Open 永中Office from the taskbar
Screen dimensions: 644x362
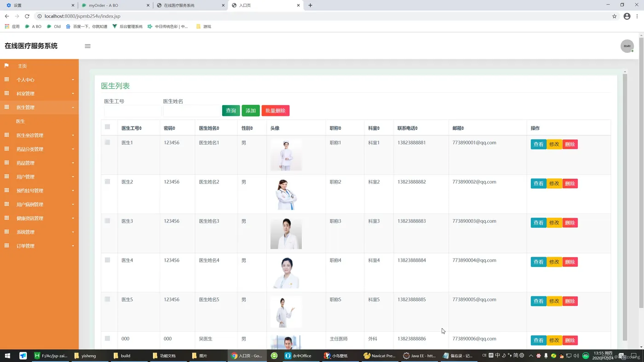tap(298, 356)
